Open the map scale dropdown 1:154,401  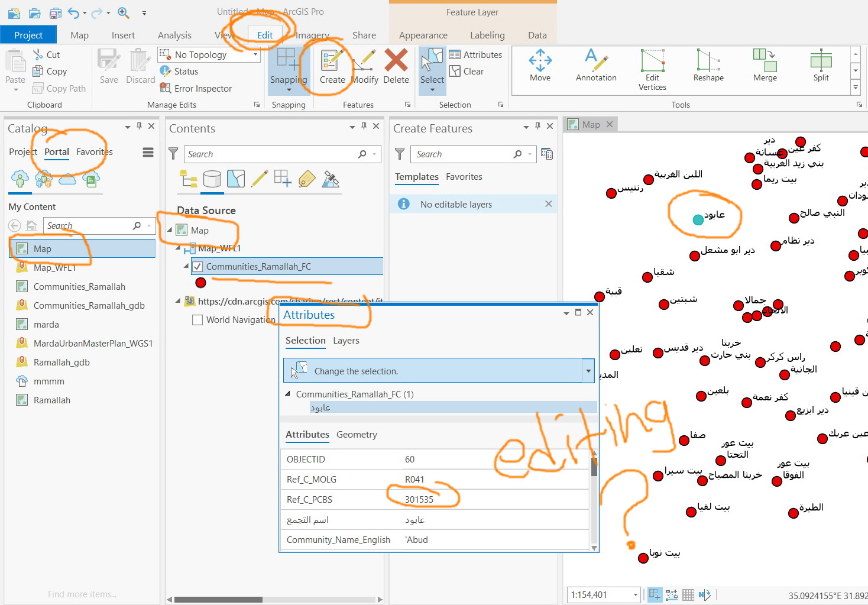(636, 595)
